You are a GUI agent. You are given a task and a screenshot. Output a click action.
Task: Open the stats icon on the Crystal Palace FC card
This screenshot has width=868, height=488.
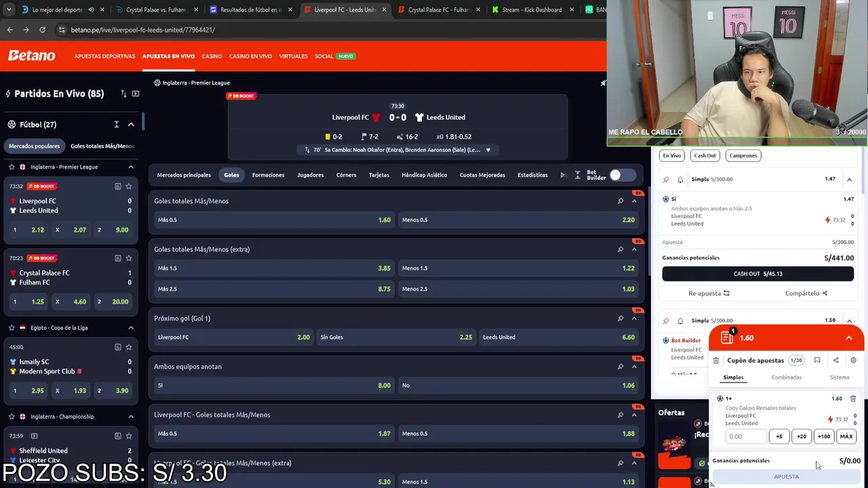tap(118, 258)
